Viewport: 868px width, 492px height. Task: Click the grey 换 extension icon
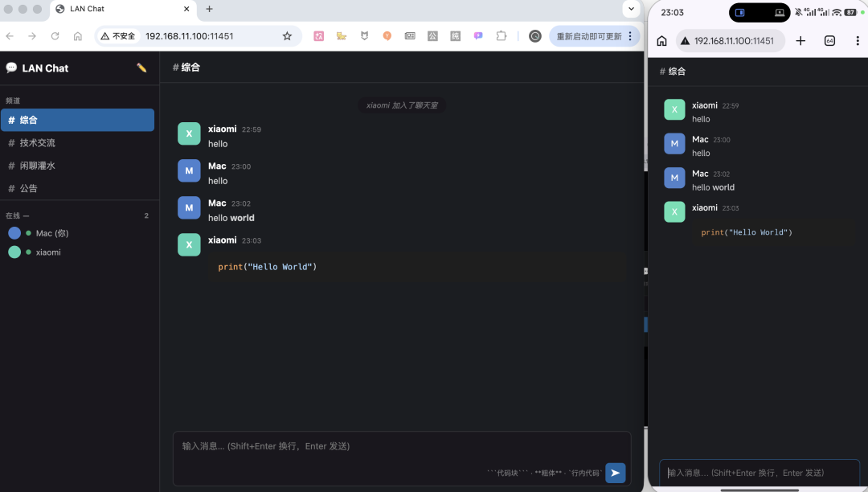[455, 36]
